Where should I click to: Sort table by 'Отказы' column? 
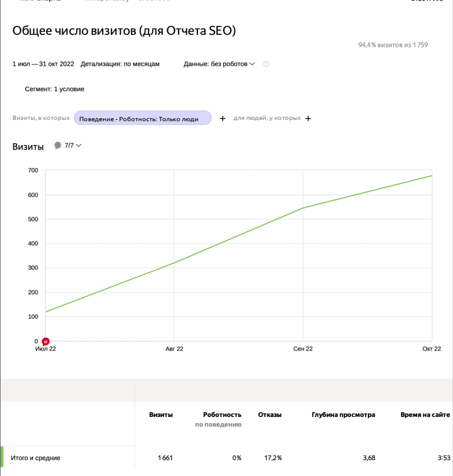270,415
